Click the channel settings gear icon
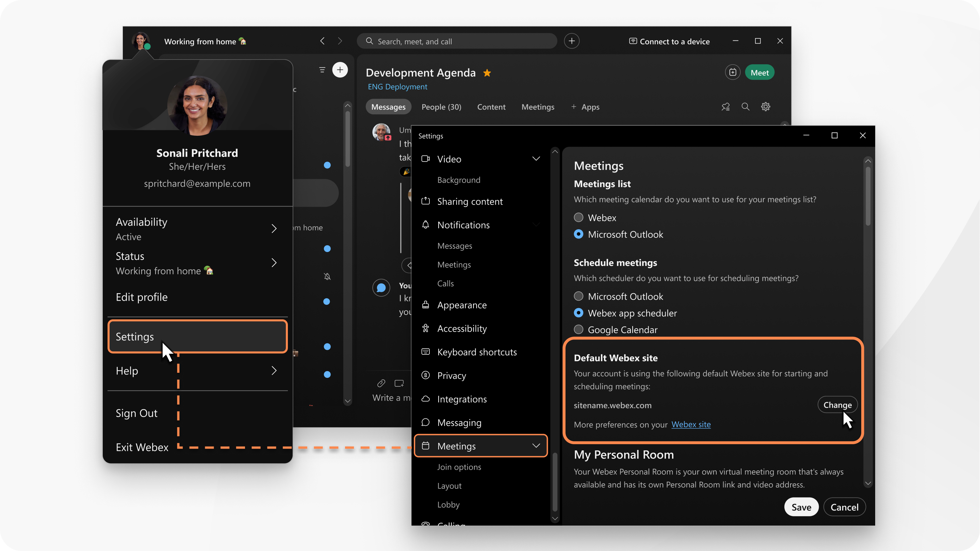Screen dimensions: 980x551 pos(766,107)
